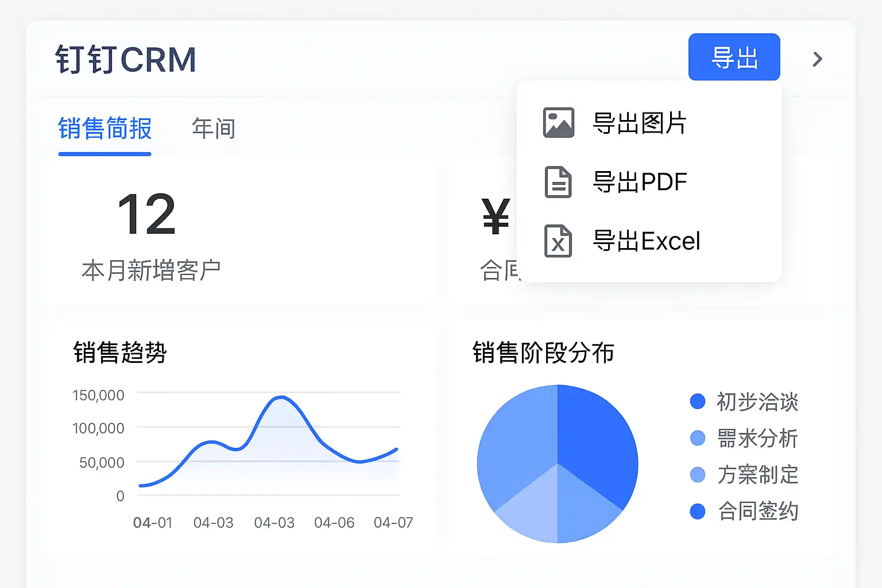882x588 pixels.
Task: Click the right chevron arrow beside 导出
Action: pos(818,59)
